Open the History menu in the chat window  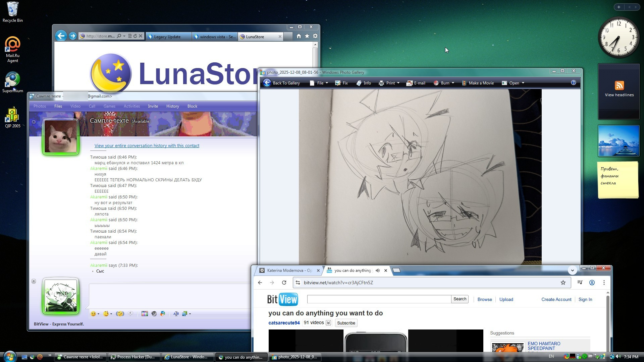[172, 106]
